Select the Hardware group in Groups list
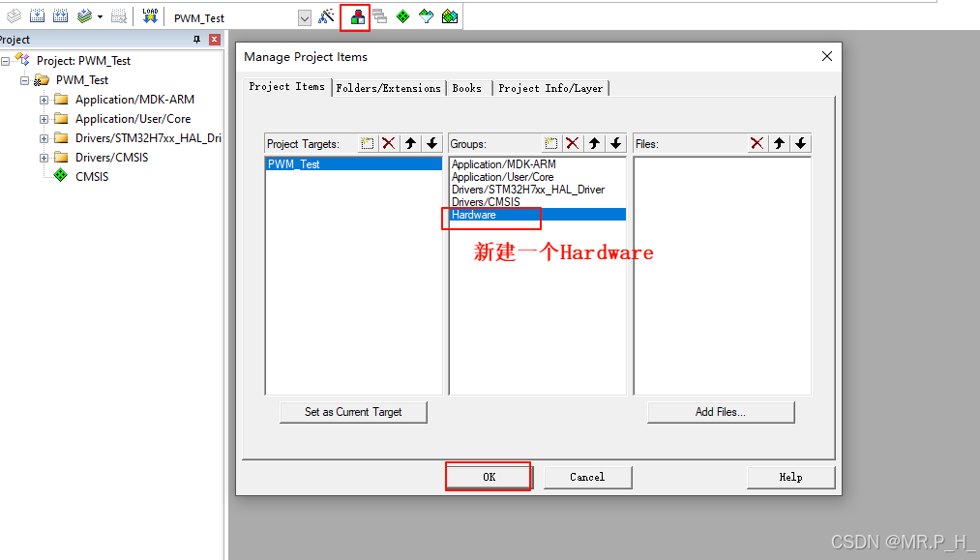Screen dimensions: 980x560 pos(538,215)
